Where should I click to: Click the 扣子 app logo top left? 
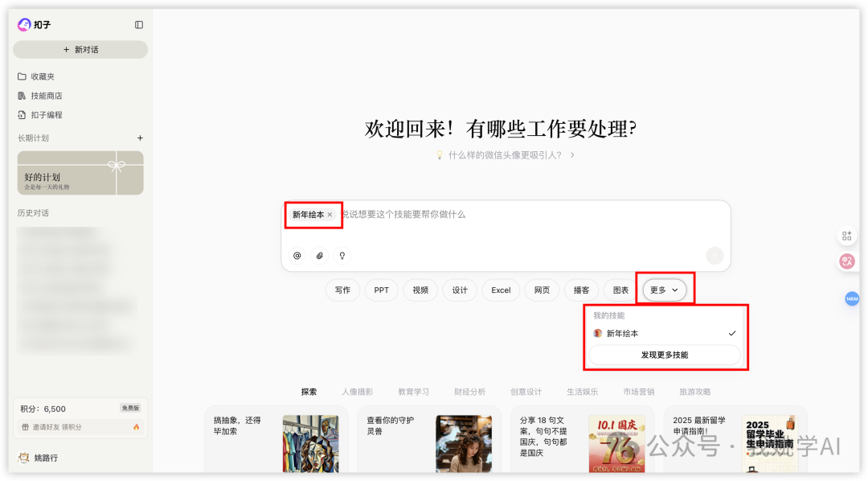pos(24,24)
